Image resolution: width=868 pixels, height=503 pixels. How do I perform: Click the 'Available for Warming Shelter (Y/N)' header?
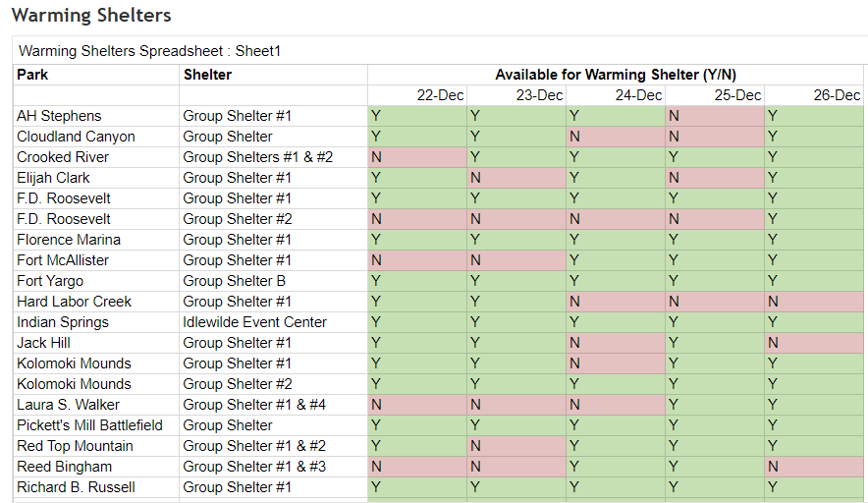616,75
